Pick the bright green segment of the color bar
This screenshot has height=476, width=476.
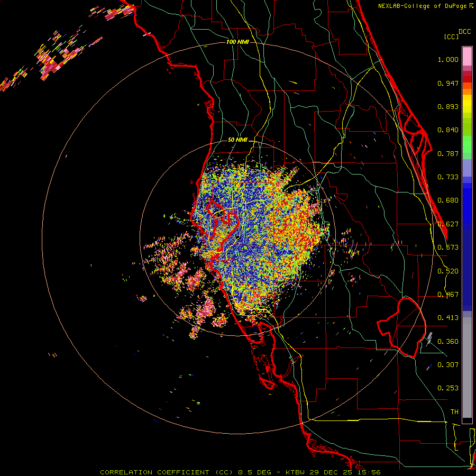(x=467, y=144)
